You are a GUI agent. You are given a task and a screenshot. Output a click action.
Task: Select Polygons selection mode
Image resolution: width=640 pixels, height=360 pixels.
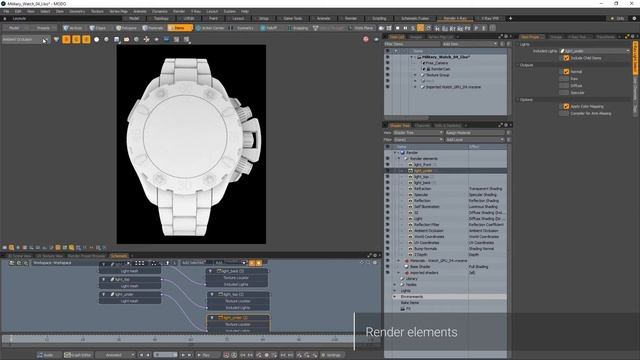[126, 28]
